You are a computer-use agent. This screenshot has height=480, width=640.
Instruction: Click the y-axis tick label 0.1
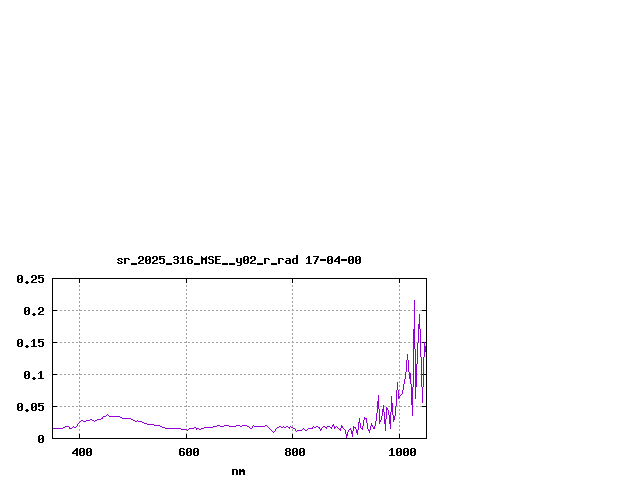34,375
